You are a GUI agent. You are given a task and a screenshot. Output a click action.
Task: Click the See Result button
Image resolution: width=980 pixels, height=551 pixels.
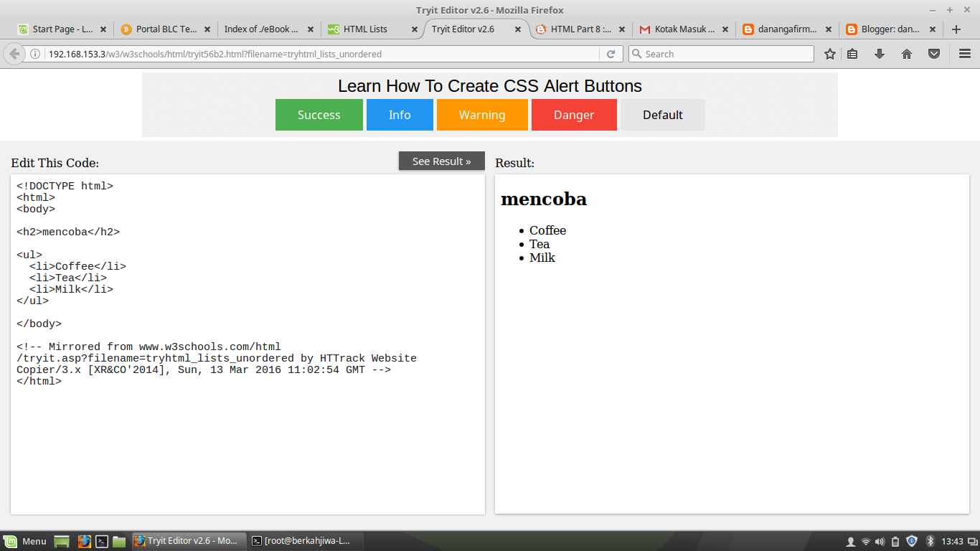440,161
